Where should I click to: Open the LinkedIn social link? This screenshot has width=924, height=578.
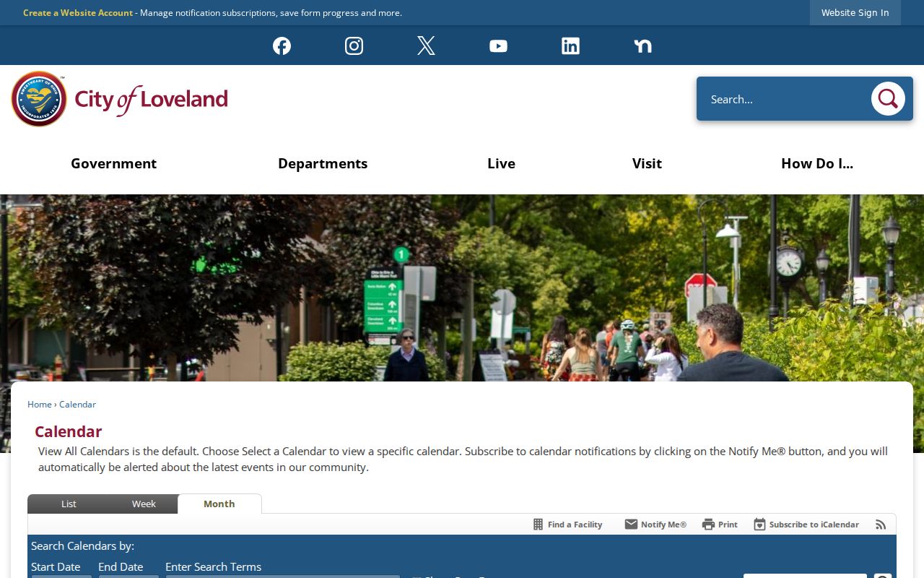coord(570,46)
